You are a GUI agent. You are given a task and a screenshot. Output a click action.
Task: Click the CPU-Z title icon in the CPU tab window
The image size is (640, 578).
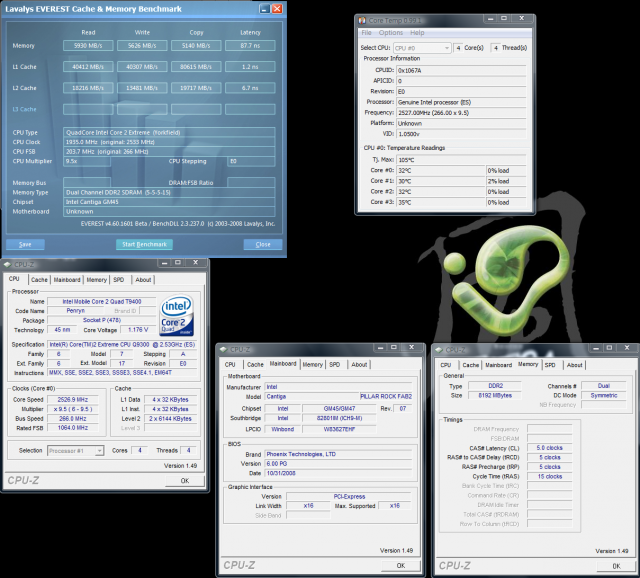(7, 265)
